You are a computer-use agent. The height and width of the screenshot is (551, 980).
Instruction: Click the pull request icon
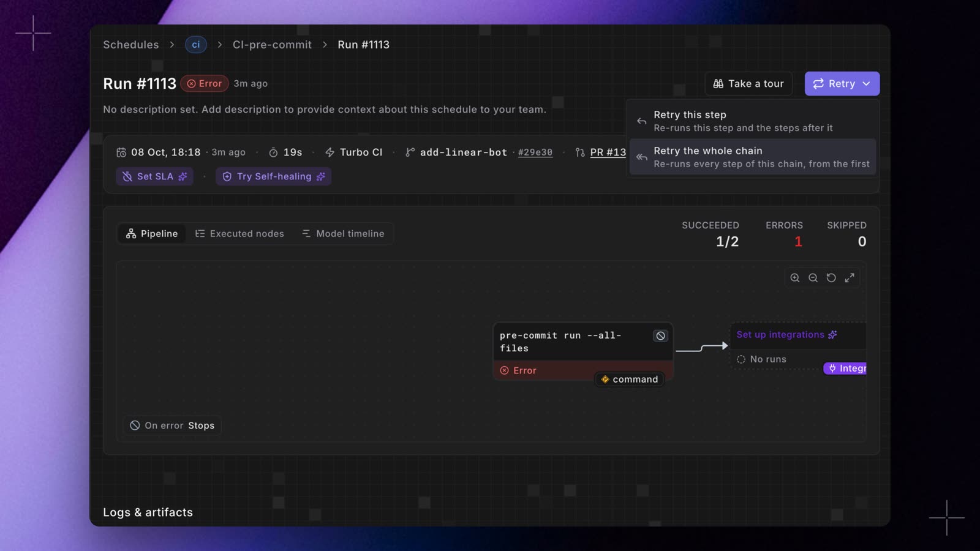[580, 152]
